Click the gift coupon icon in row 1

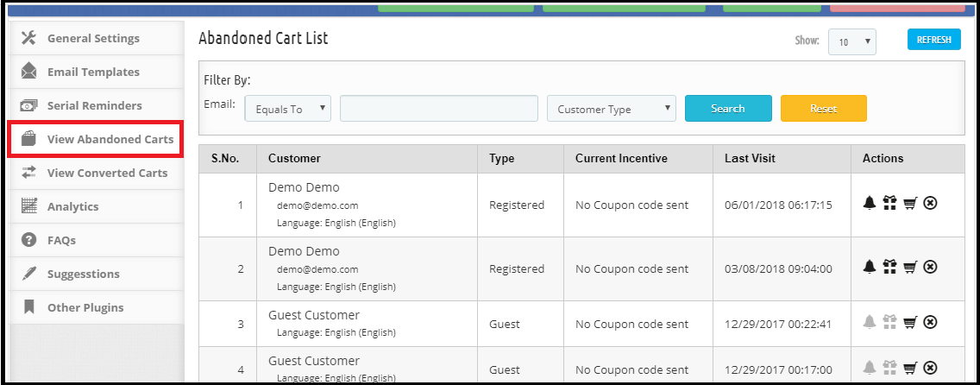click(x=889, y=203)
